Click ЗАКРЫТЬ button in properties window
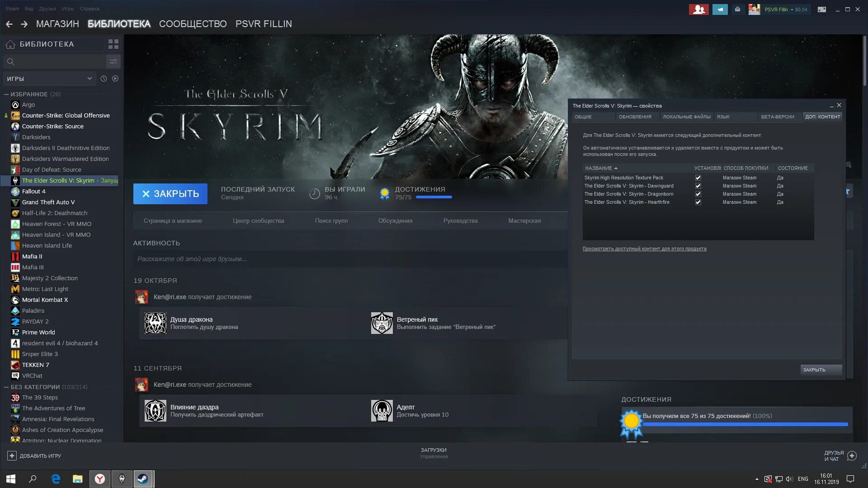This screenshot has height=488, width=868. pos(821,370)
